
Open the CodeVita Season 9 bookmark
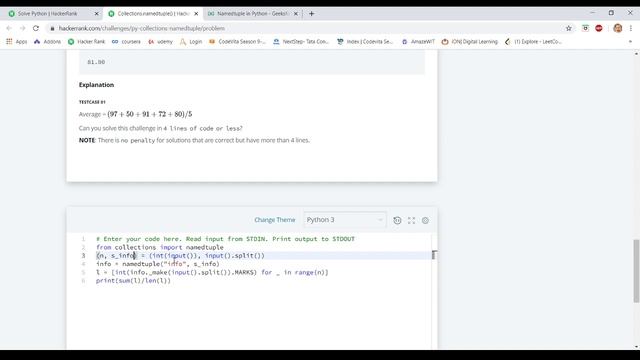click(237, 42)
